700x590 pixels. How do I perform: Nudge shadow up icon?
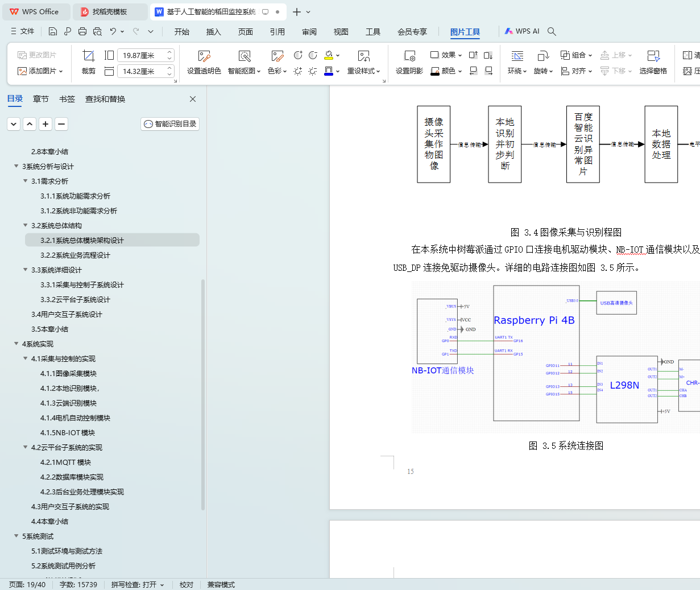(x=473, y=55)
